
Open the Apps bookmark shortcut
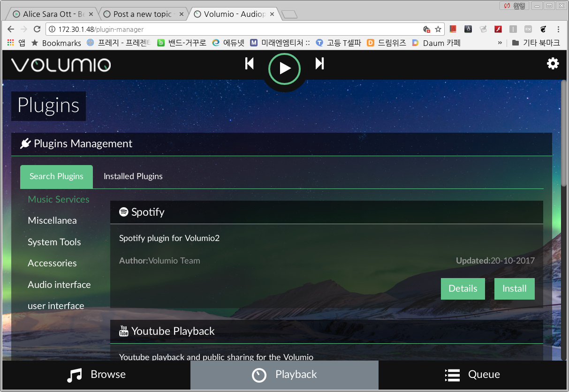[16, 43]
